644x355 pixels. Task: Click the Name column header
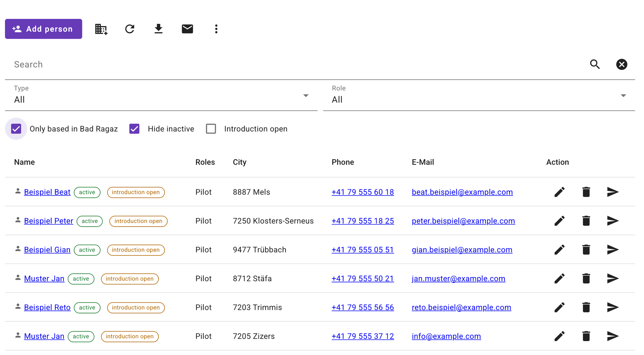24,162
